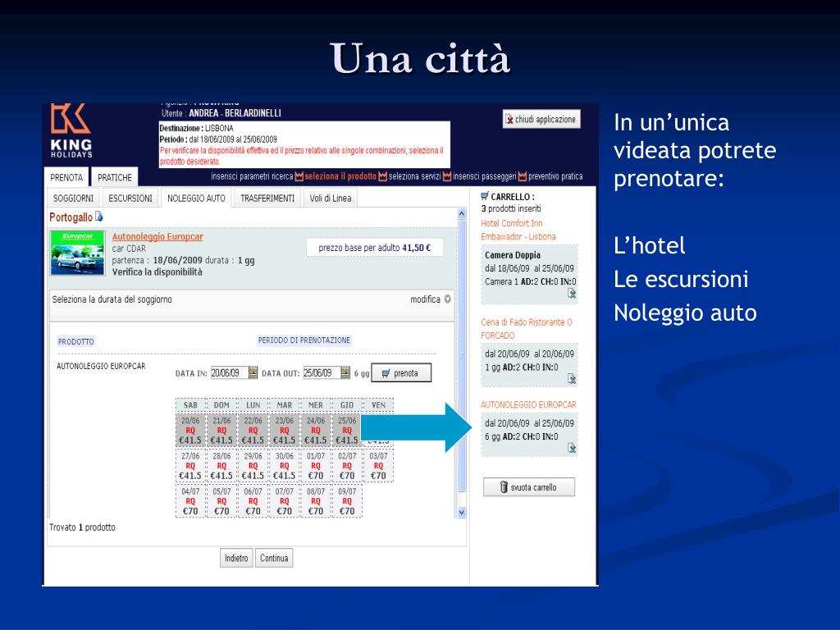Select the 04/07 calendar day cell
This screenshot has width=840, height=630.
(190, 501)
